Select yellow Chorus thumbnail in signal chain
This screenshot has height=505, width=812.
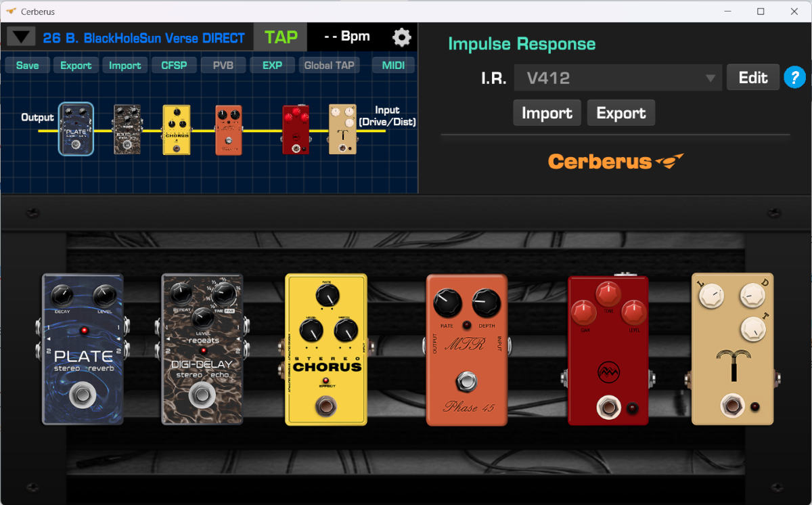[177, 129]
